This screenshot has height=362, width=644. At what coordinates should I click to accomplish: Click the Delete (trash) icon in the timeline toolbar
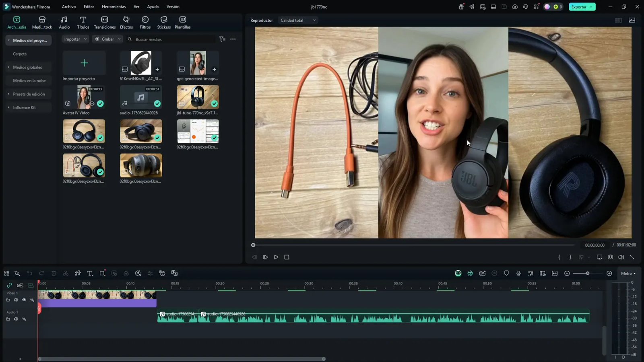(54, 273)
